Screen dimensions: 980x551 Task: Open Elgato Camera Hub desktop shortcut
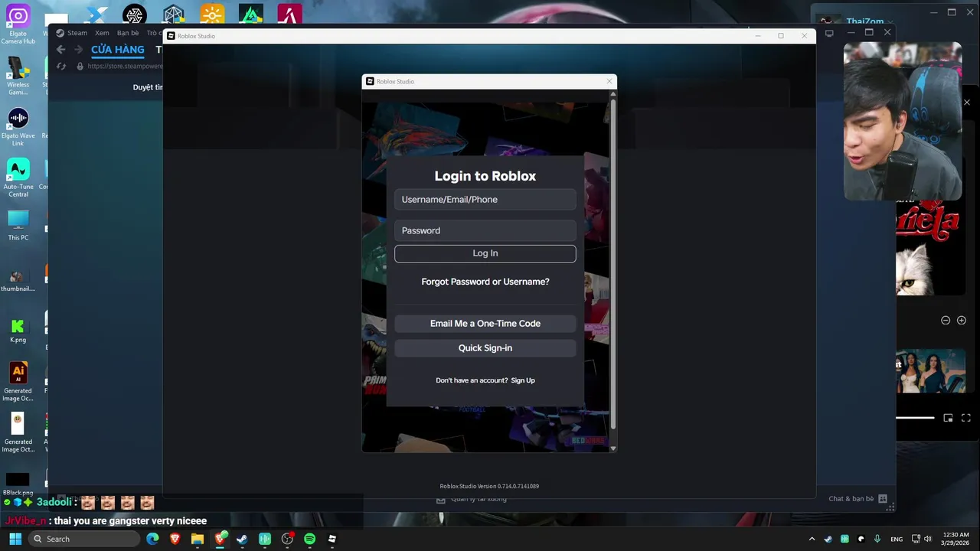[18, 24]
